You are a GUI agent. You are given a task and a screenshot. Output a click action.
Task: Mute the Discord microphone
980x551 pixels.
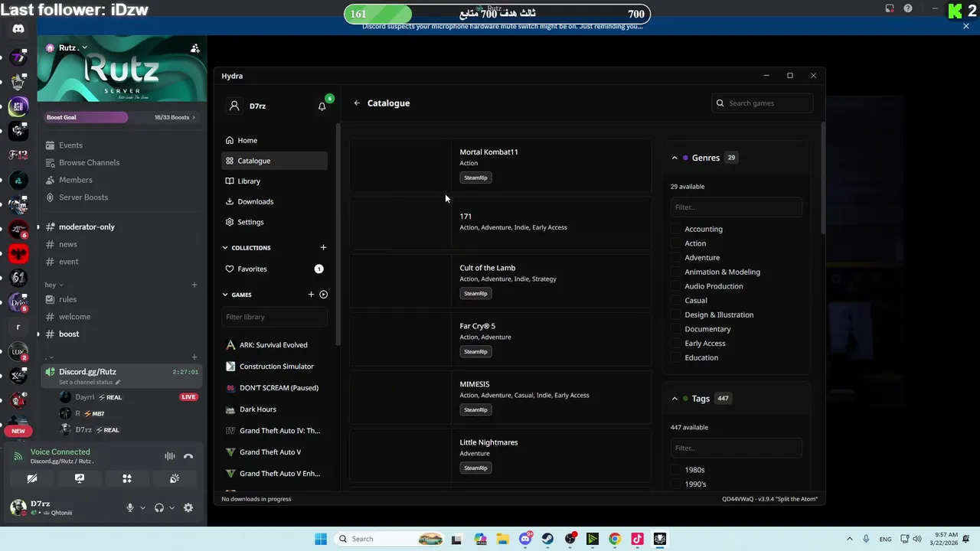[130, 508]
